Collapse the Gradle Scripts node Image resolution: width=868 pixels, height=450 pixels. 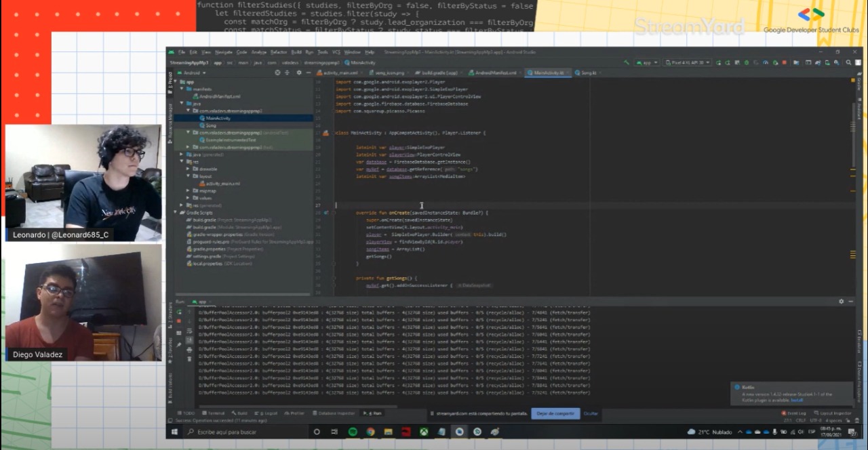(176, 213)
